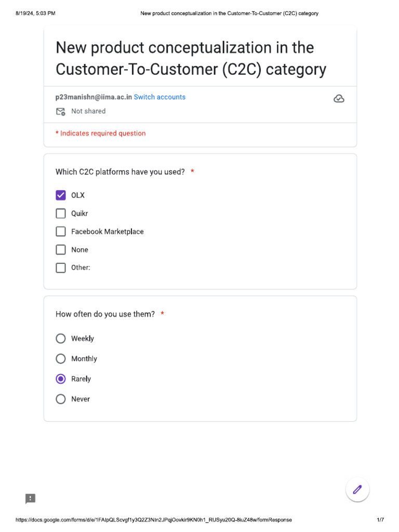Click the report problem feedback icon
The height and width of the screenshot is (532, 399).
pyautogui.click(x=31, y=499)
